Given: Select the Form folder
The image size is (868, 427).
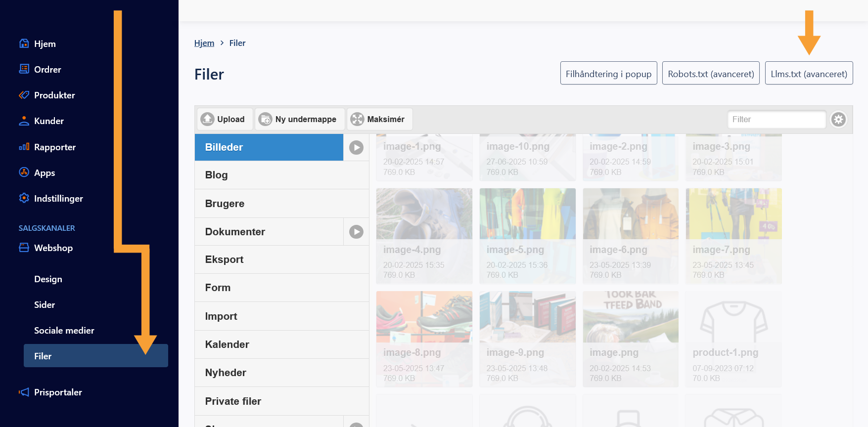Looking at the screenshot, I should pos(282,288).
